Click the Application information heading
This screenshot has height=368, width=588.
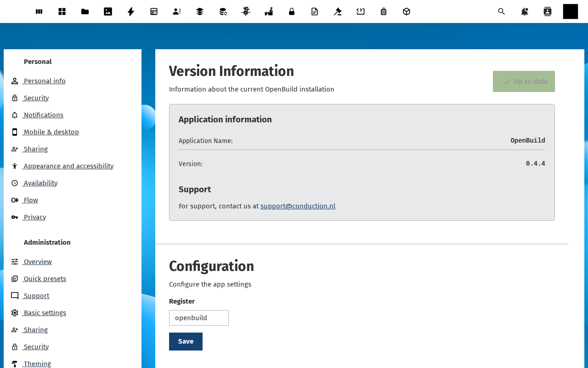(x=225, y=120)
